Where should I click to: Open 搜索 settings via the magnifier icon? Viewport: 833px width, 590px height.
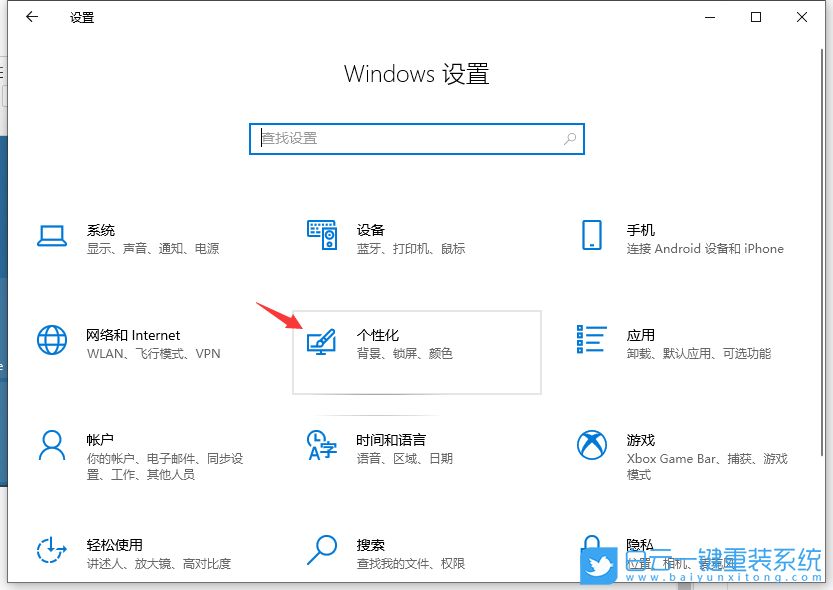pyautogui.click(x=322, y=552)
